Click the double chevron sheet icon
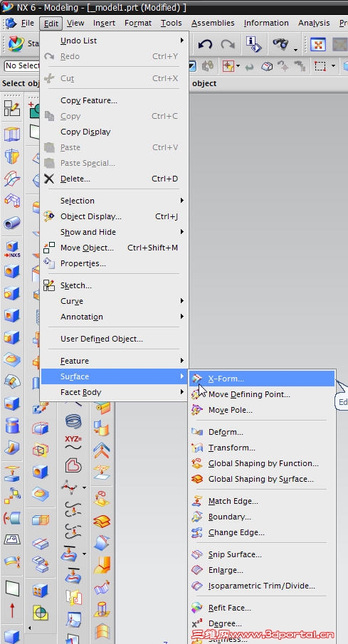 point(102,450)
